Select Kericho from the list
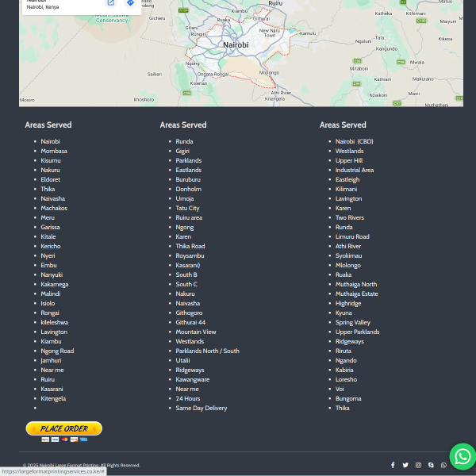This screenshot has height=476, width=476. click(x=51, y=246)
